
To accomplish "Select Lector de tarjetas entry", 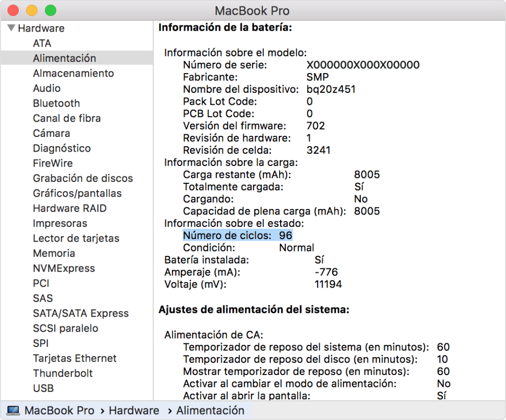I will 76,238.
